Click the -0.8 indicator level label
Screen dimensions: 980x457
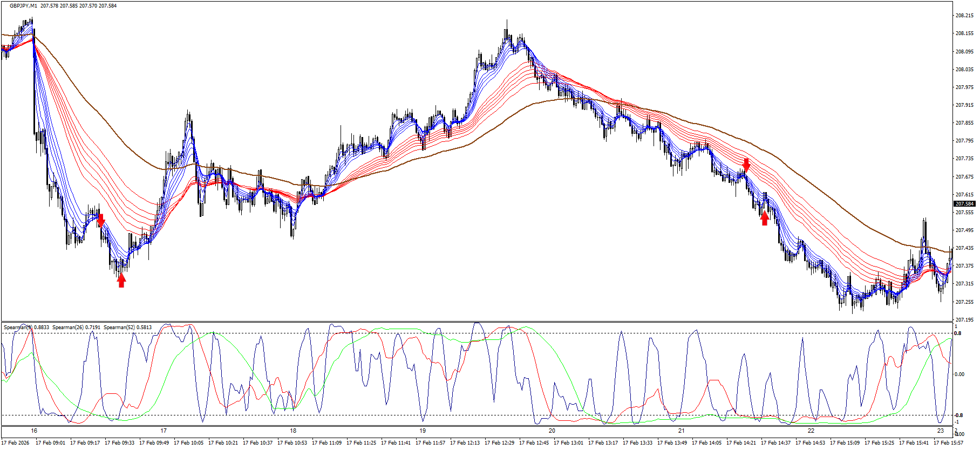point(958,415)
